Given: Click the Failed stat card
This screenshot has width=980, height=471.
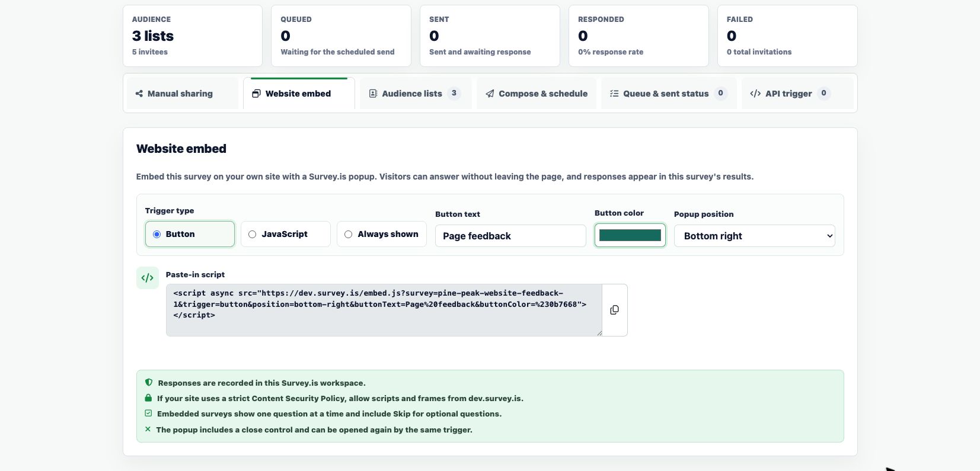Looking at the screenshot, I should tap(787, 36).
